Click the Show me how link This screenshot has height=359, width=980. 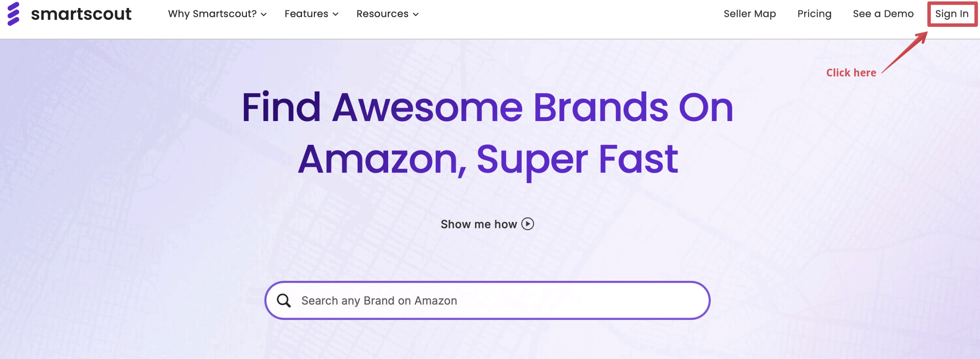[479, 224]
